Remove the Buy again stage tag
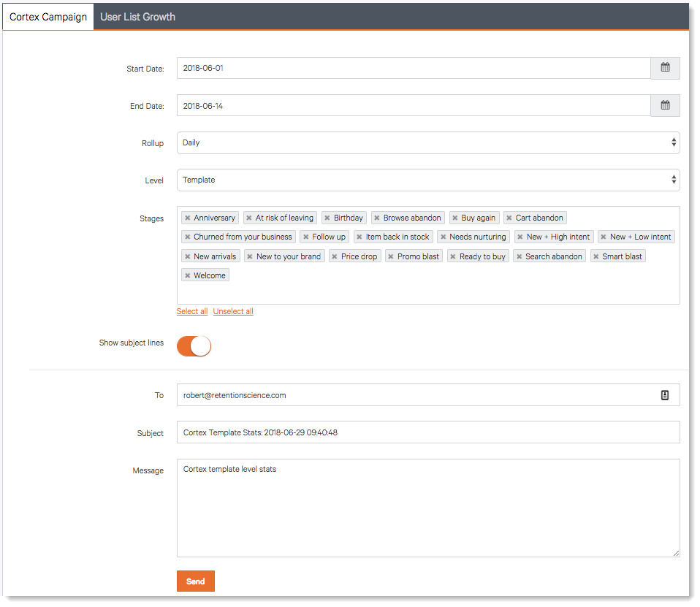The width and height of the screenshot is (700, 607). pyautogui.click(x=455, y=218)
